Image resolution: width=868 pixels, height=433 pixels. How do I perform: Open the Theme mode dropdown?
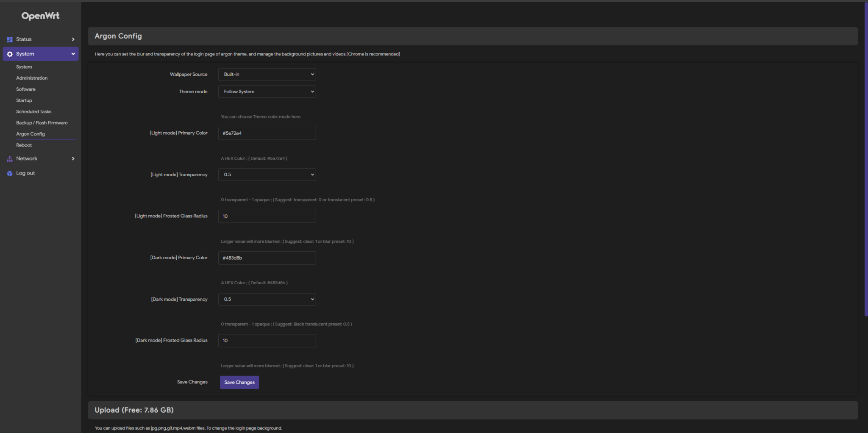267,92
